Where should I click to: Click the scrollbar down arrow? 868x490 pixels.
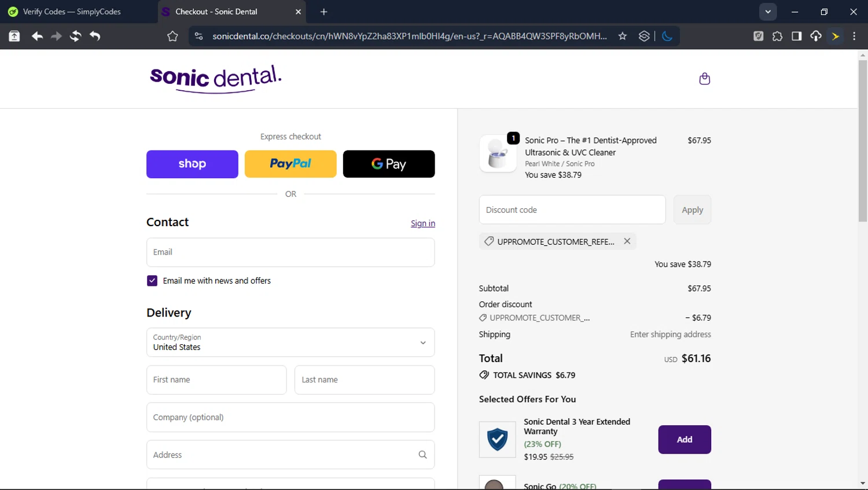tap(863, 484)
